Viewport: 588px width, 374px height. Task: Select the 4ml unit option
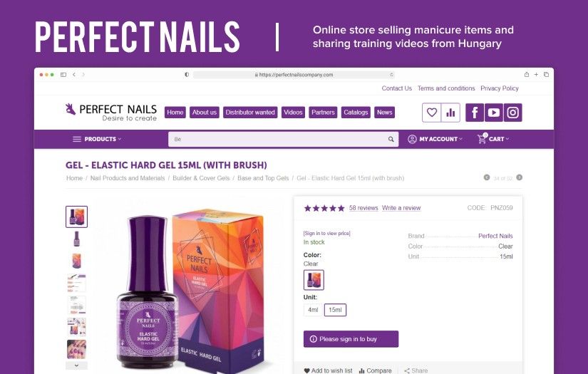[x=313, y=310]
